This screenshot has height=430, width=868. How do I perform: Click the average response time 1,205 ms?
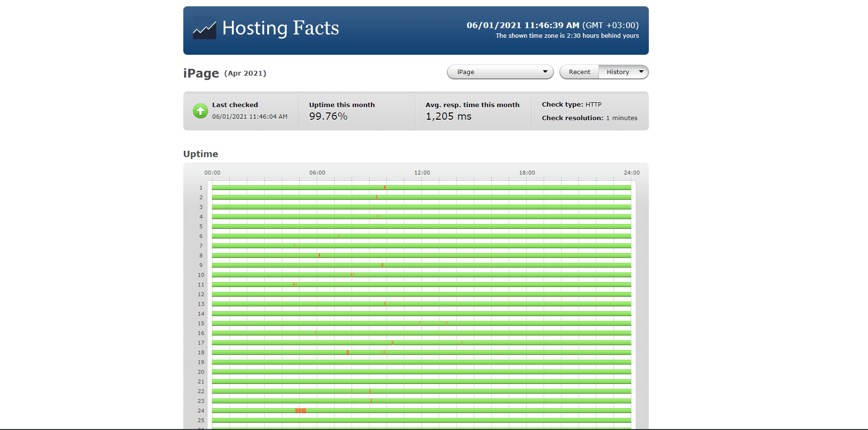(449, 116)
